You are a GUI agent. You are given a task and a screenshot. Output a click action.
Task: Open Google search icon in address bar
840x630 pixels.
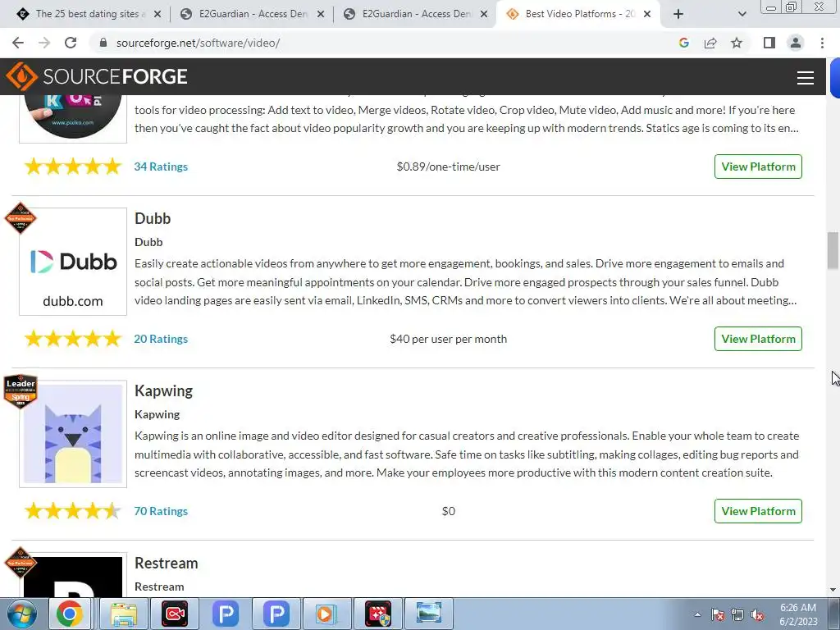683,43
